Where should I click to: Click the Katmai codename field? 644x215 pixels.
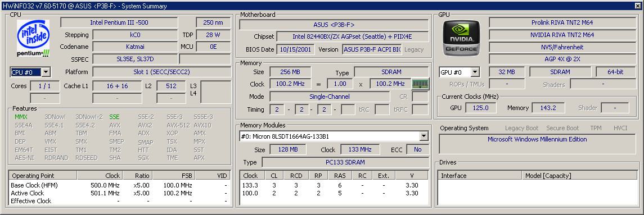coord(135,47)
